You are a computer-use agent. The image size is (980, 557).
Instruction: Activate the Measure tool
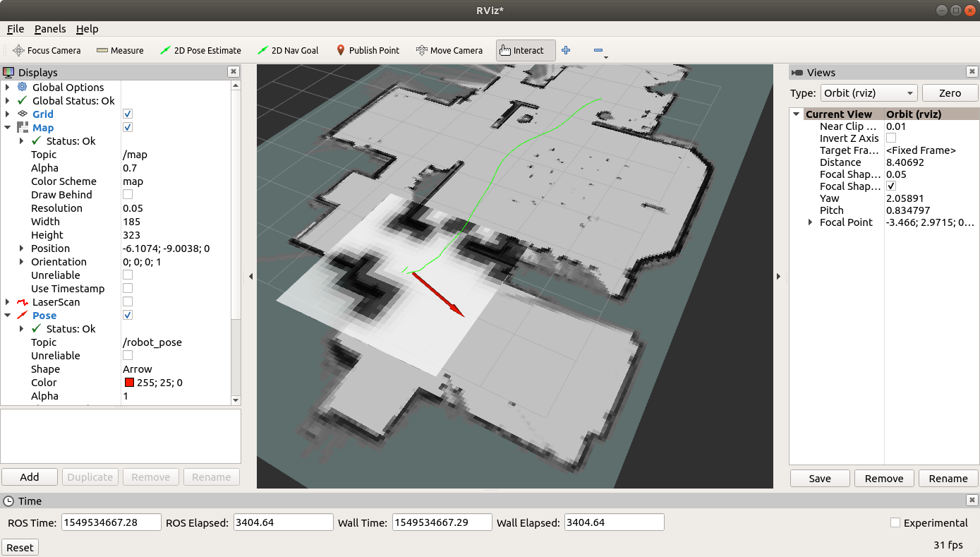pos(120,50)
